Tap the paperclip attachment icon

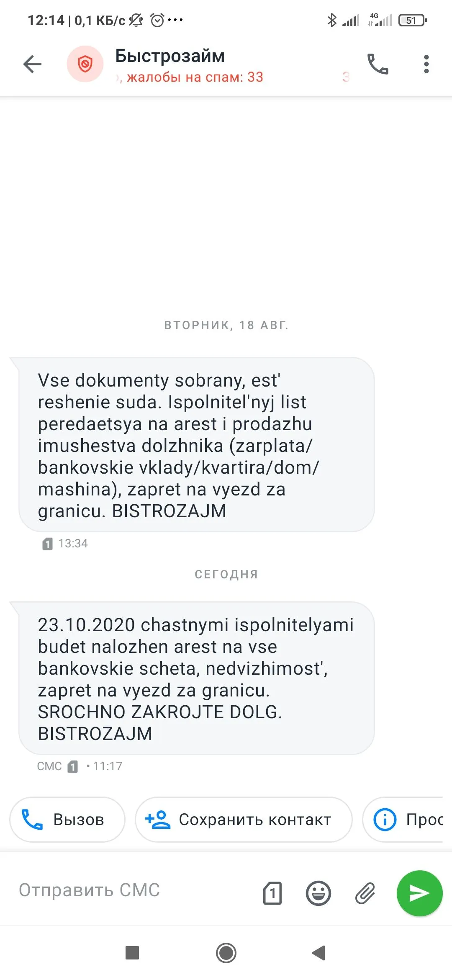365,893
